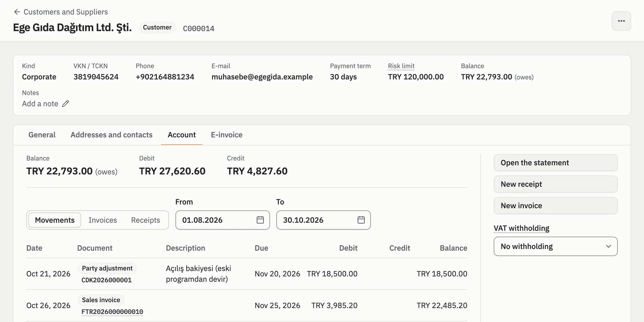Show the Receipts segment
Viewport: 644px width, 322px height.
point(145,220)
